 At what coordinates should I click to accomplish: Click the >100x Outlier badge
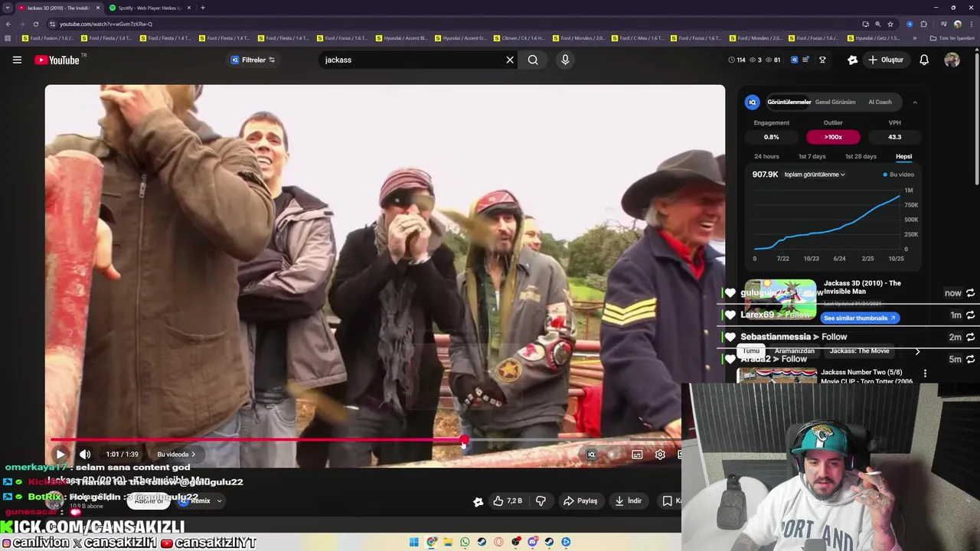[x=833, y=137]
